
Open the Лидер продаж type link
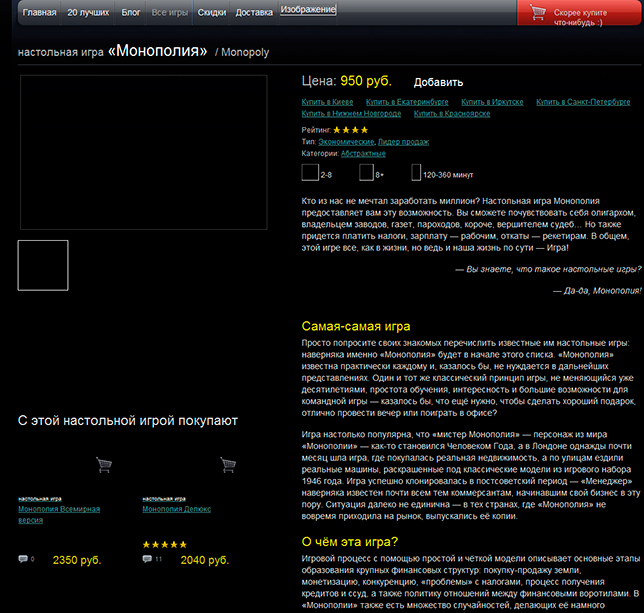[x=403, y=142]
